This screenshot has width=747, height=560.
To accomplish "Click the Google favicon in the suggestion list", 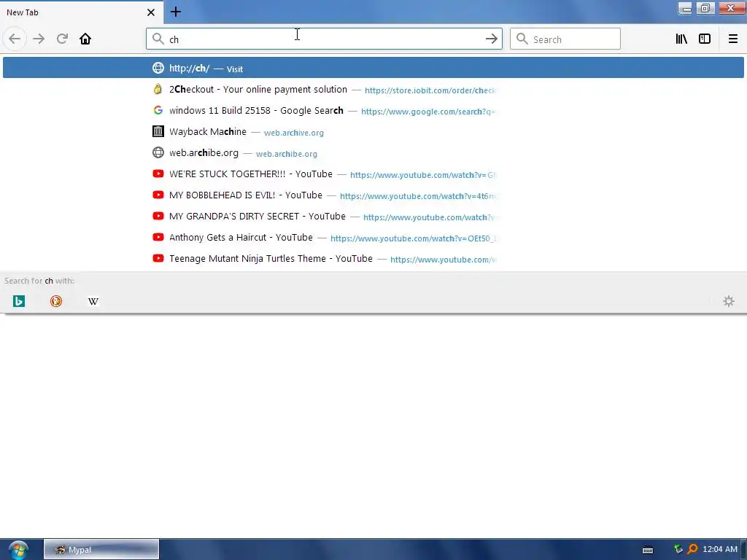I will tap(158, 111).
